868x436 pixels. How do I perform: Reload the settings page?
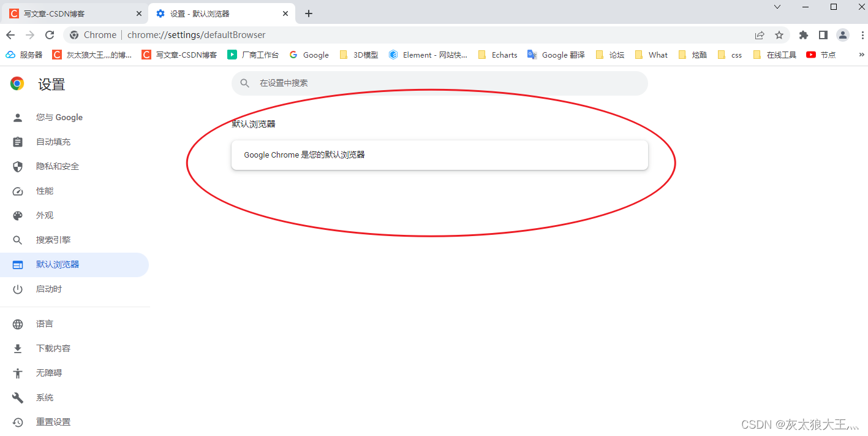point(50,35)
